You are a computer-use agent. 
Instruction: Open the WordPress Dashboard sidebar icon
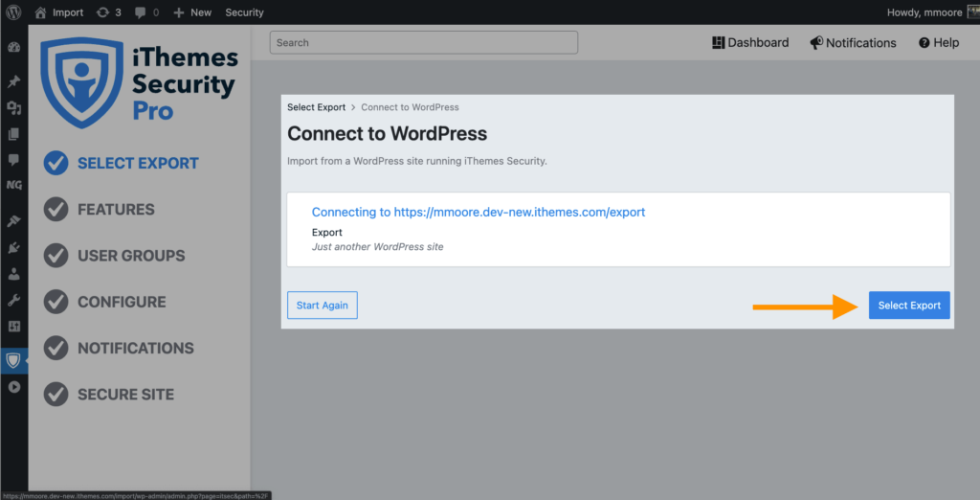point(13,47)
